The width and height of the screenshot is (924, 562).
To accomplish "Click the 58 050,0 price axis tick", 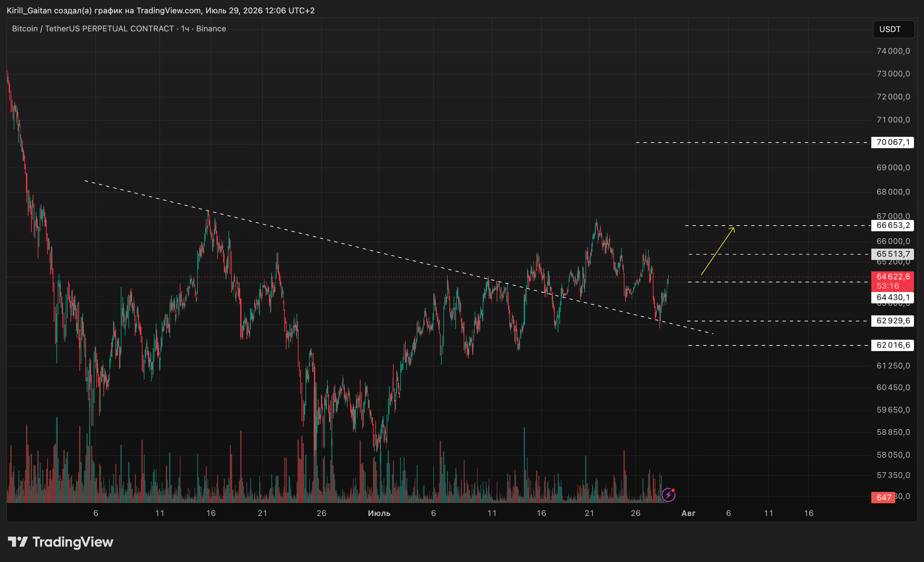I will pos(893,455).
